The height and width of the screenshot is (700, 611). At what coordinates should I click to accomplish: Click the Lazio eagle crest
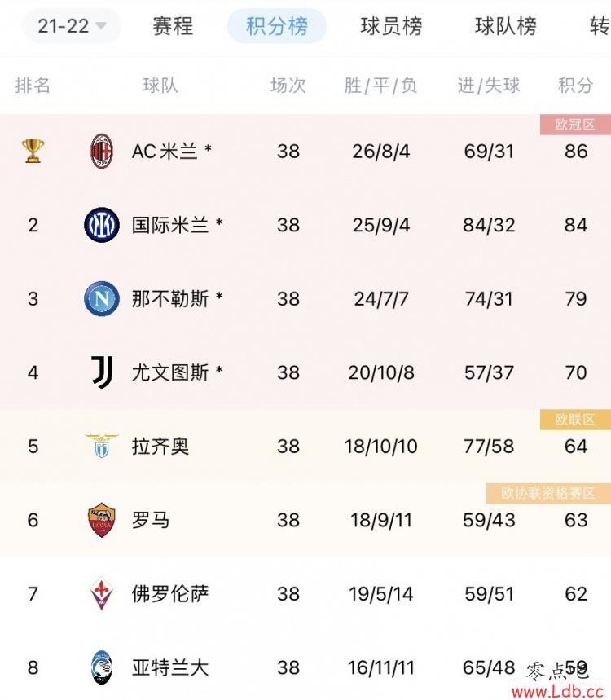(102, 446)
